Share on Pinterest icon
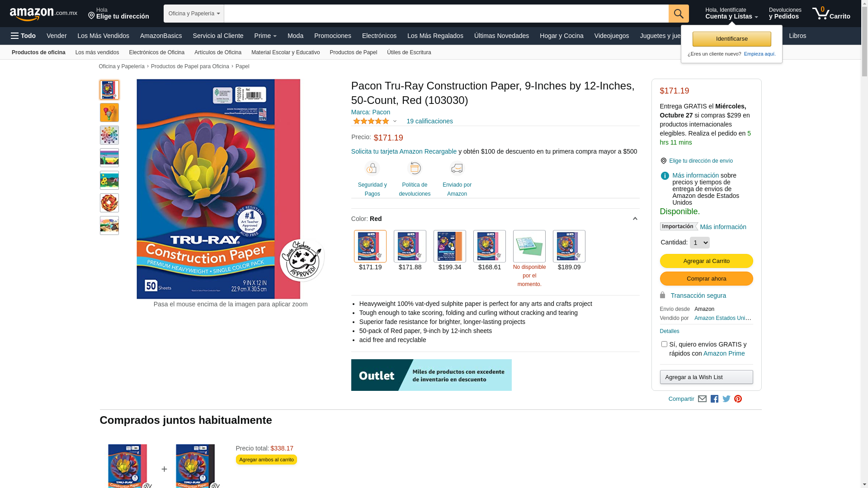The height and width of the screenshot is (488, 868). (x=738, y=399)
